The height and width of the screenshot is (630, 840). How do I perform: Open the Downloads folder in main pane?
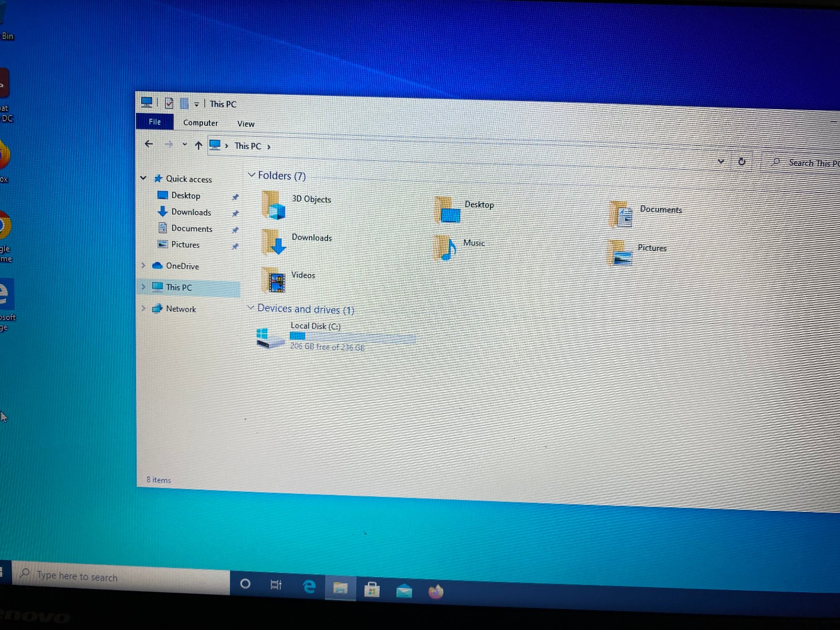(297, 241)
